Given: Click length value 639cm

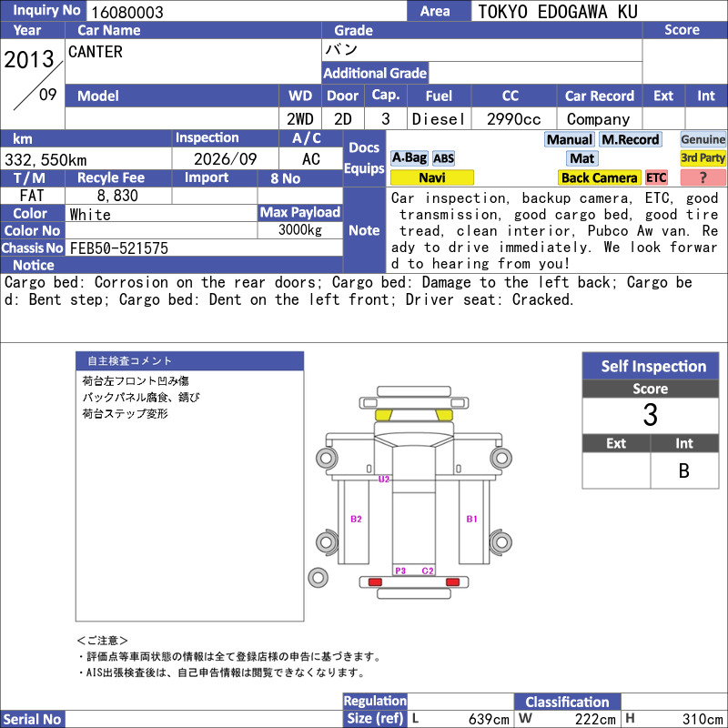Looking at the screenshot, I should point(489,719).
